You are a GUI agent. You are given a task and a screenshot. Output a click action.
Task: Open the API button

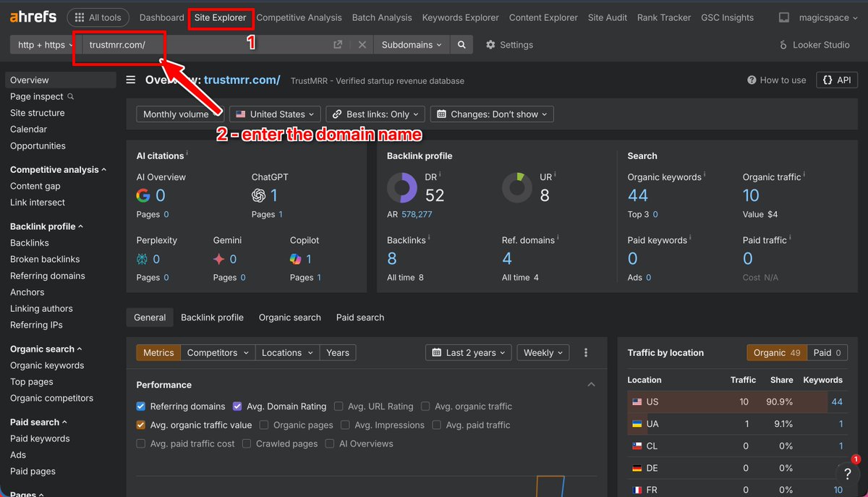point(837,80)
